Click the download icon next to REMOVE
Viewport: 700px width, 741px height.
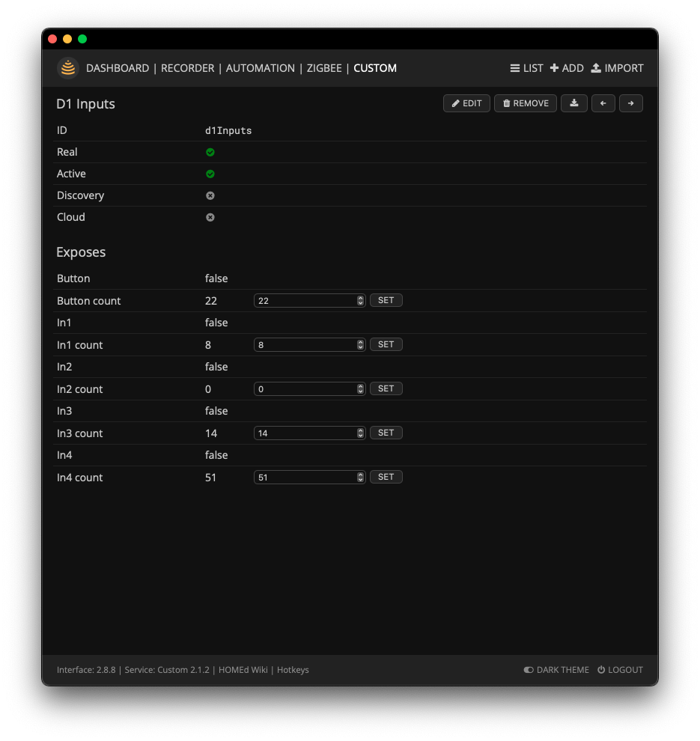(x=574, y=103)
